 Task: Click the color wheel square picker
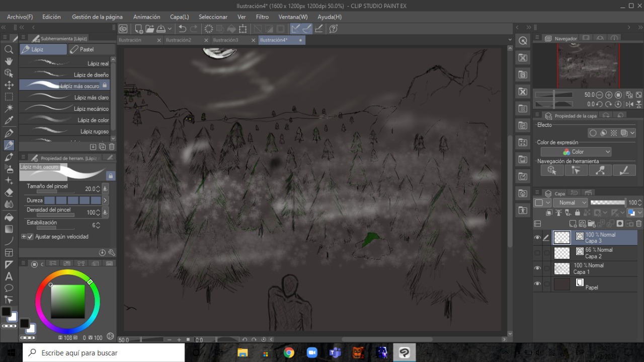point(67,301)
